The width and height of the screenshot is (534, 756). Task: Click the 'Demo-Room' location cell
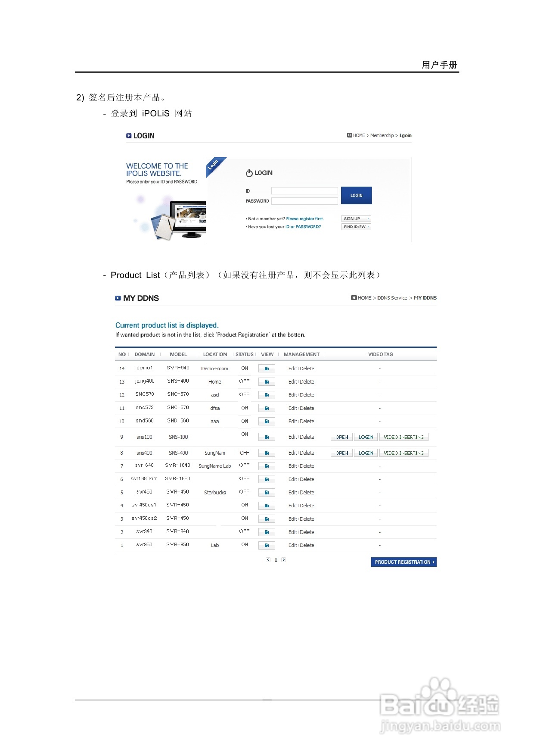coord(214,369)
